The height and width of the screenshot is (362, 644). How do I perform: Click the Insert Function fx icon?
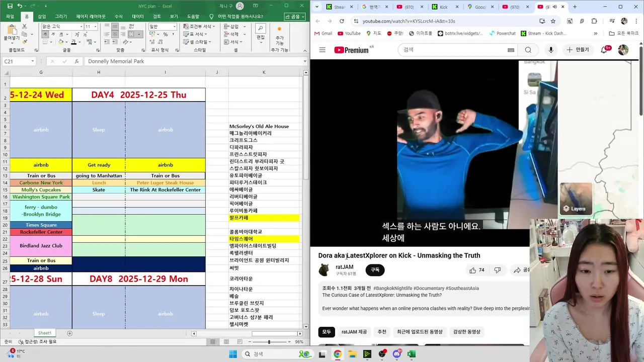click(76, 61)
